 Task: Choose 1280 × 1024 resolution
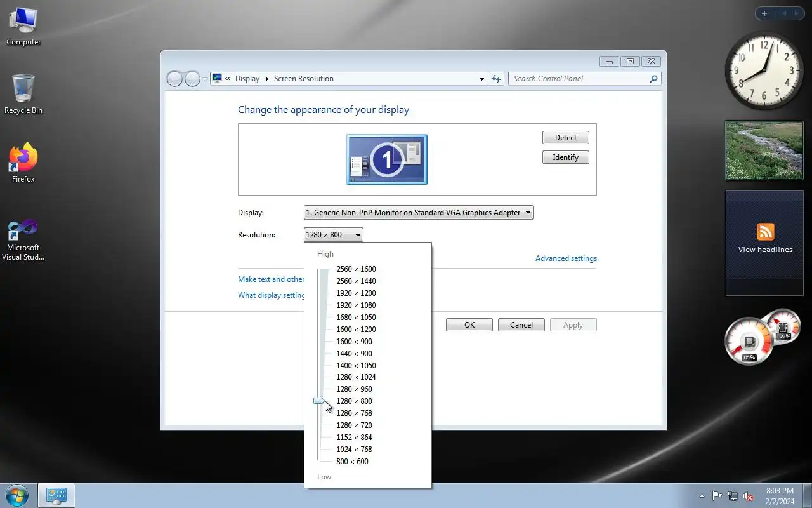[356, 377]
